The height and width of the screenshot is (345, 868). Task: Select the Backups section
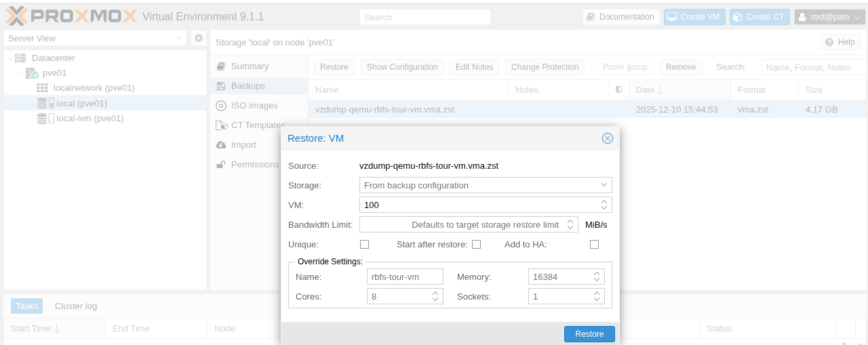tap(259, 86)
